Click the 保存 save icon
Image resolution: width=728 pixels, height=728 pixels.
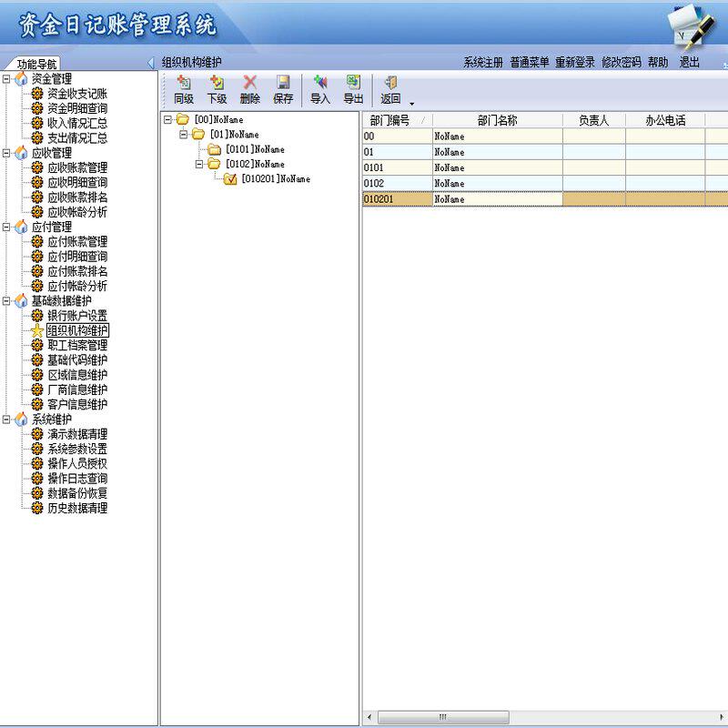coord(283,89)
